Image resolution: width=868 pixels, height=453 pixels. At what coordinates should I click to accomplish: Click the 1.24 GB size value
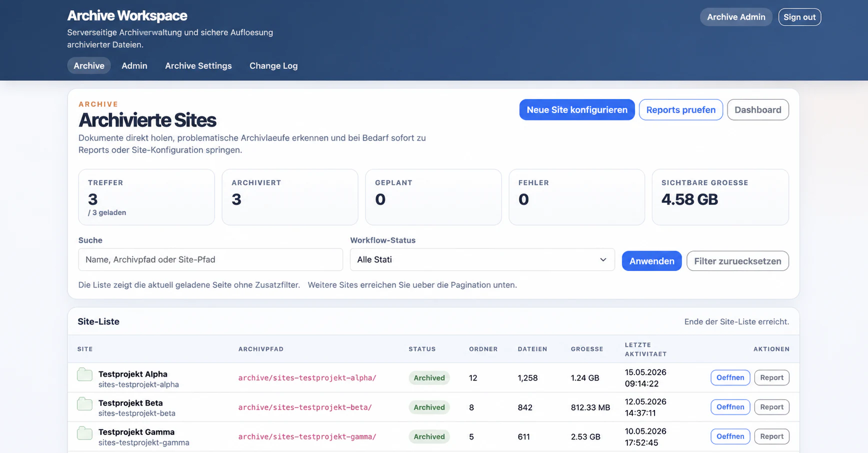pos(585,378)
